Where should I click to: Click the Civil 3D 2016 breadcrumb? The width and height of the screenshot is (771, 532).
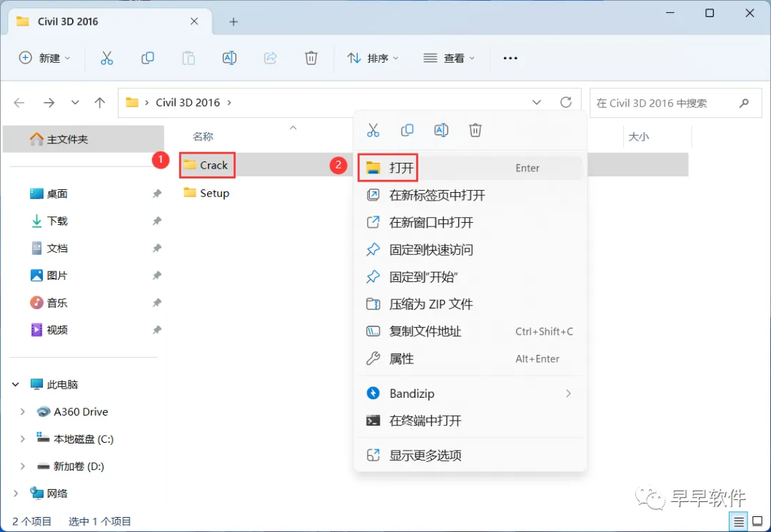click(187, 103)
